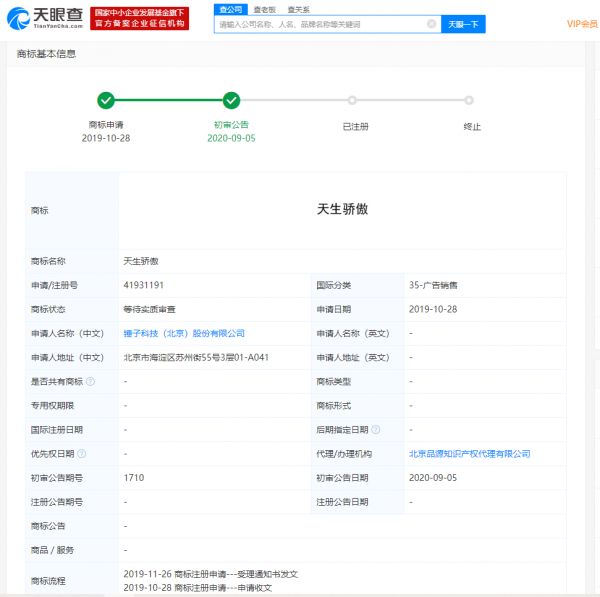Click the 初审公告 green checkmark step

231,100
